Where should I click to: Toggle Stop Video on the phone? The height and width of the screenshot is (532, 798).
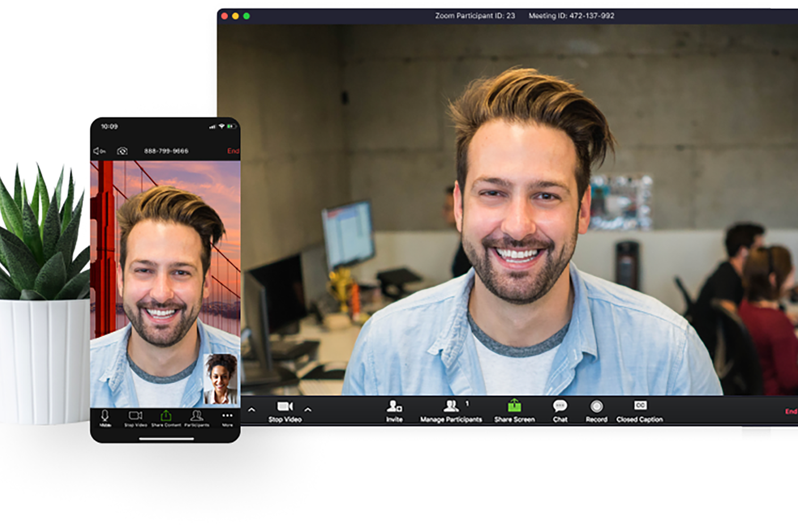(x=136, y=417)
